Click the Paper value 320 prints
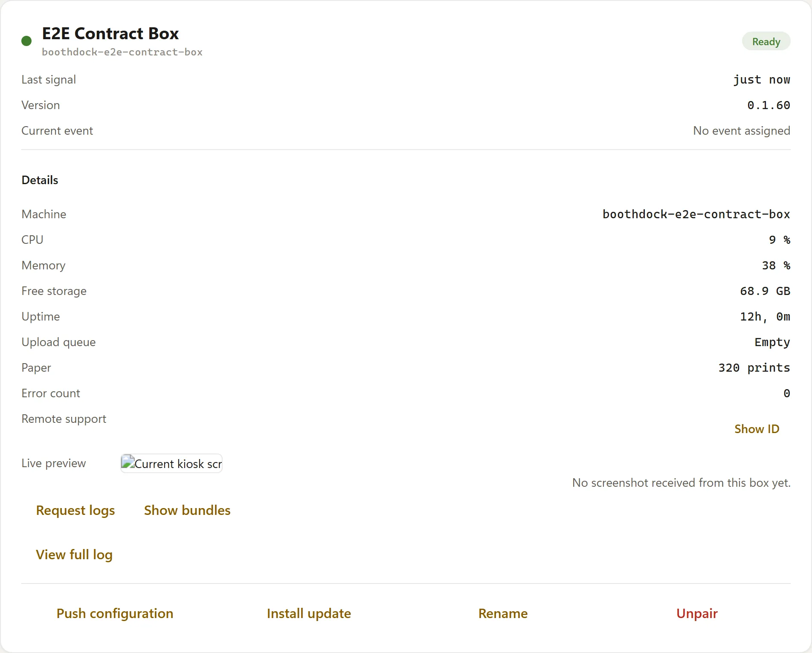The width and height of the screenshot is (812, 653). (754, 368)
